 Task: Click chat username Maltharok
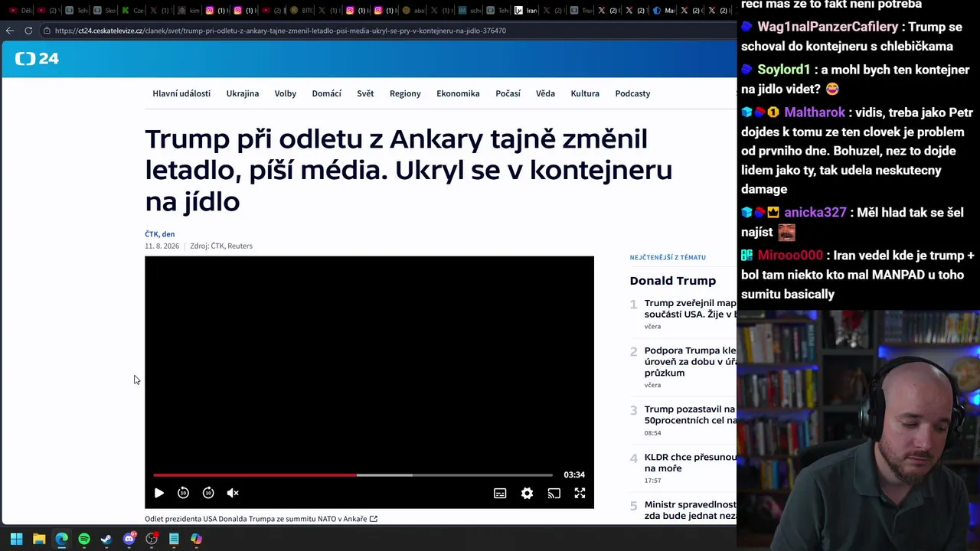815,112
